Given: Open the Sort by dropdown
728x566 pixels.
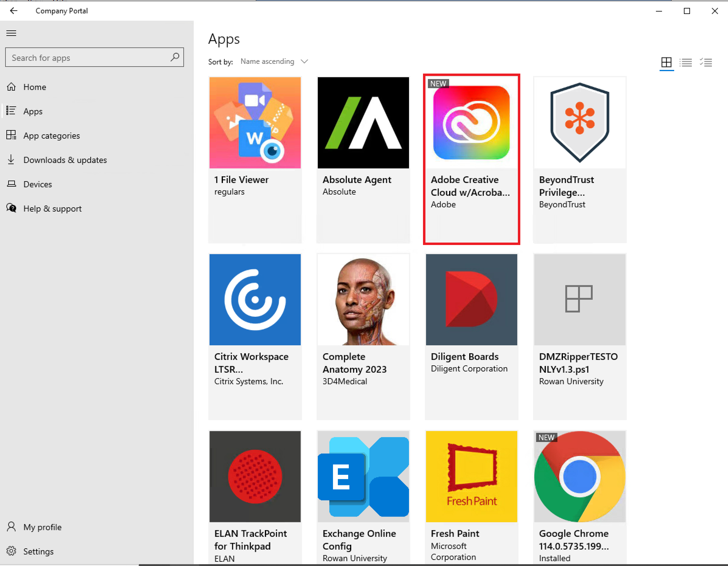Looking at the screenshot, I should tap(274, 62).
